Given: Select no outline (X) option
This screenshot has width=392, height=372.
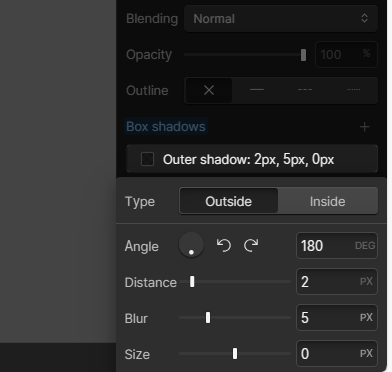Looking at the screenshot, I should (209, 90).
